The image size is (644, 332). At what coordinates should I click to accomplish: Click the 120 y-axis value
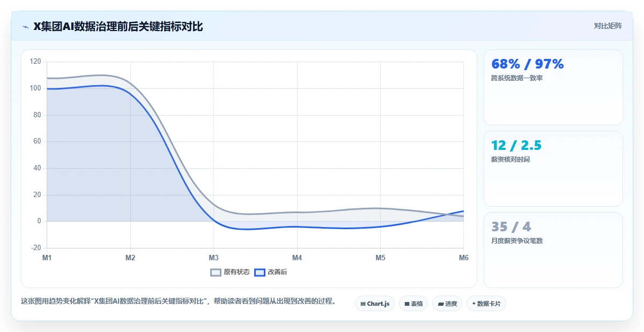(x=35, y=62)
